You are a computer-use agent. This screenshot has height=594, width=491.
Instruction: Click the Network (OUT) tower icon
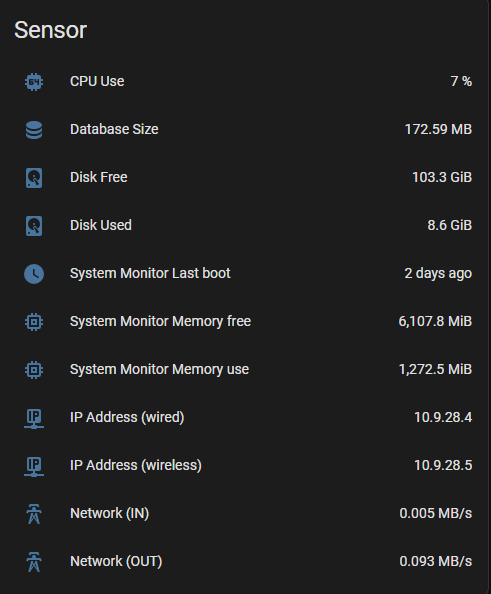[x=34, y=562]
